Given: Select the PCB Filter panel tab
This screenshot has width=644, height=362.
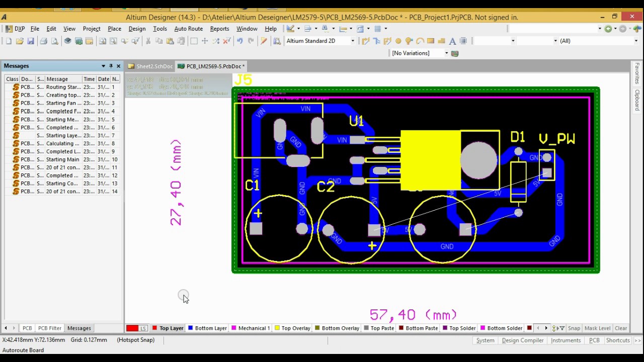Looking at the screenshot, I should tap(50, 328).
